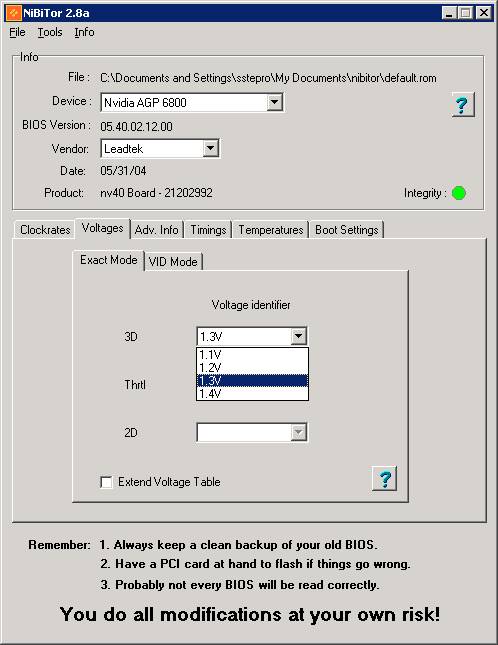This screenshot has width=498, height=645.
Task: Expand the Vendor dropdown arrow
Action: click(x=210, y=148)
